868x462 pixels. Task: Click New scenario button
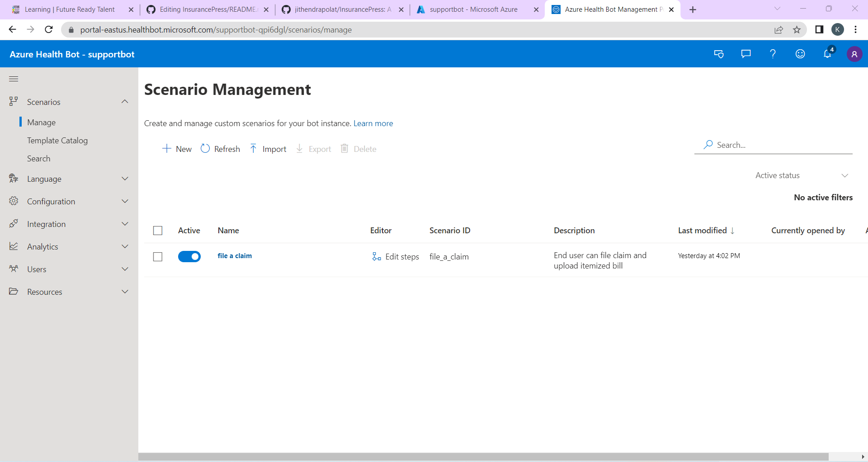click(x=177, y=149)
